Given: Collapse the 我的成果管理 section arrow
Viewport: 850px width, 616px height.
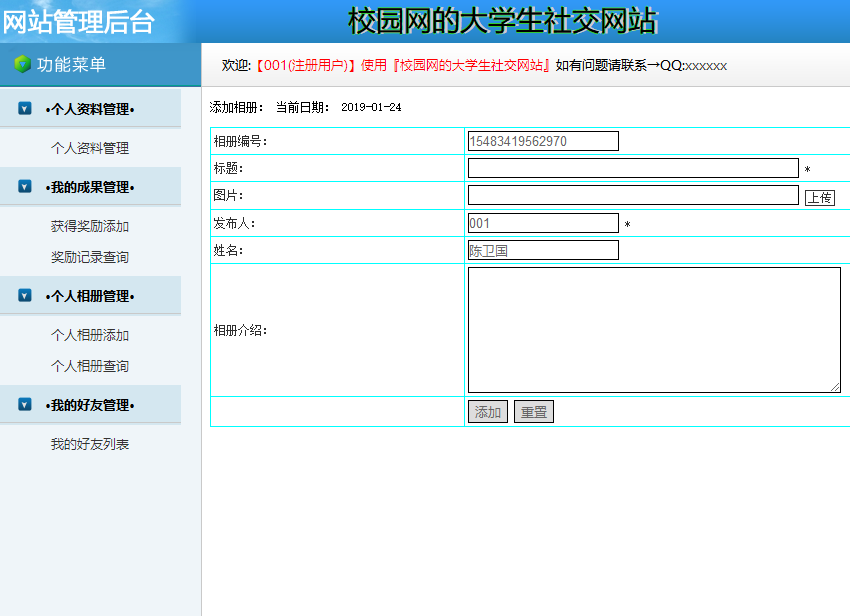Looking at the screenshot, I should pyautogui.click(x=25, y=187).
